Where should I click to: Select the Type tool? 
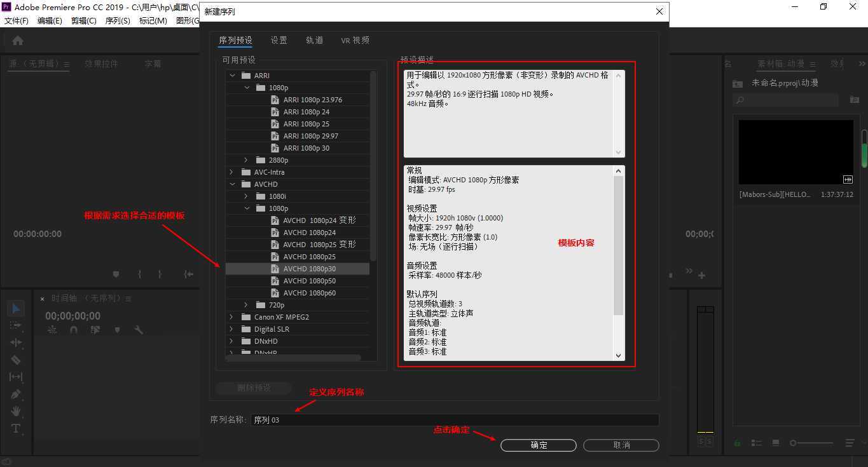click(16, 428)
